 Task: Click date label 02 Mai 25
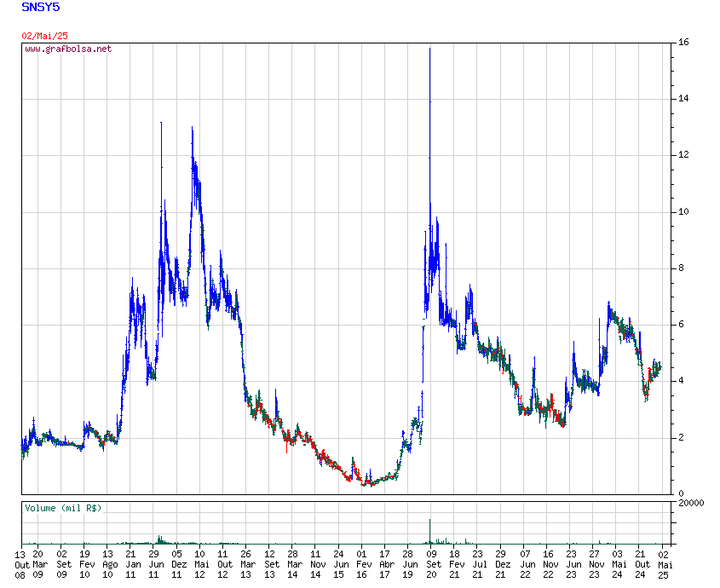665,565
